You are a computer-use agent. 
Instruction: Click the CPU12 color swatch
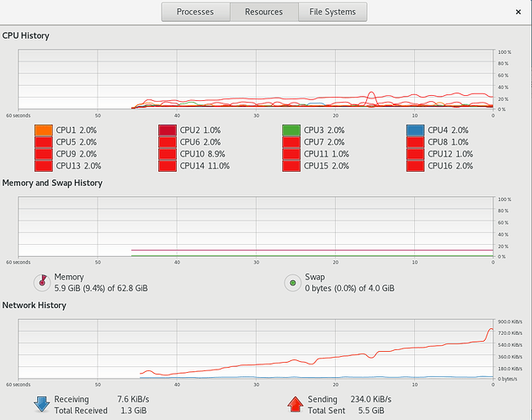(415, 154)
